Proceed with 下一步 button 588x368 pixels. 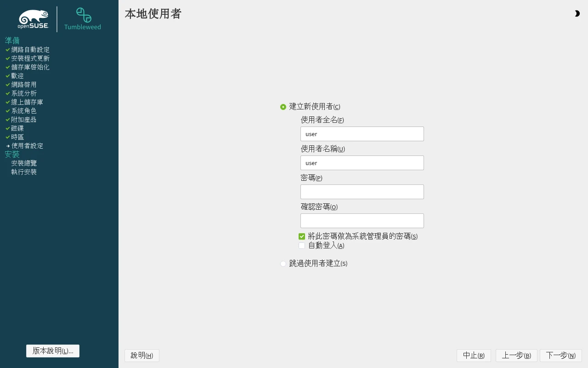[x=561, y=356]
